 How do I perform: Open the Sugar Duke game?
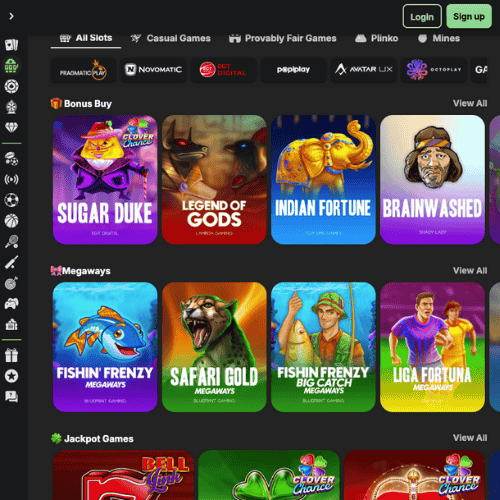pyautogui.click(x=105, y=180)
